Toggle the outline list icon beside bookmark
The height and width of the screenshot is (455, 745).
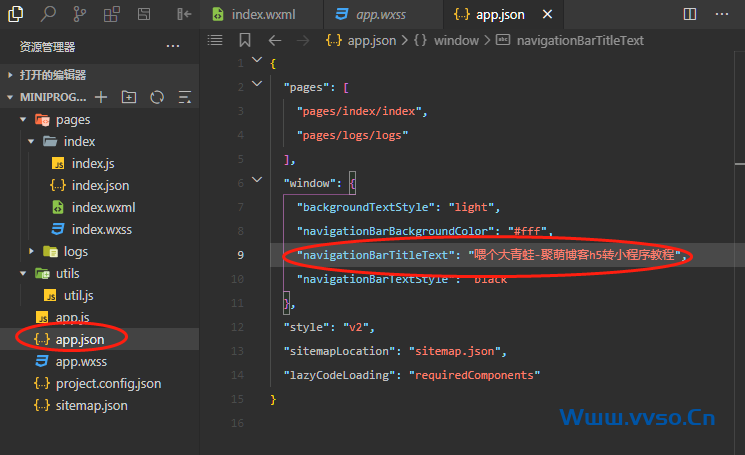click(x=215, y=40)
